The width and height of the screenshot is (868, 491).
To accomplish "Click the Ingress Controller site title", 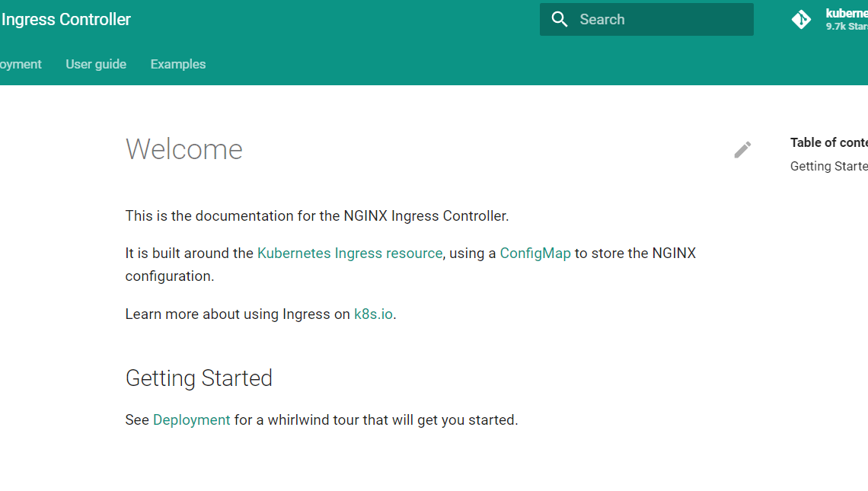I will [66, 19].
